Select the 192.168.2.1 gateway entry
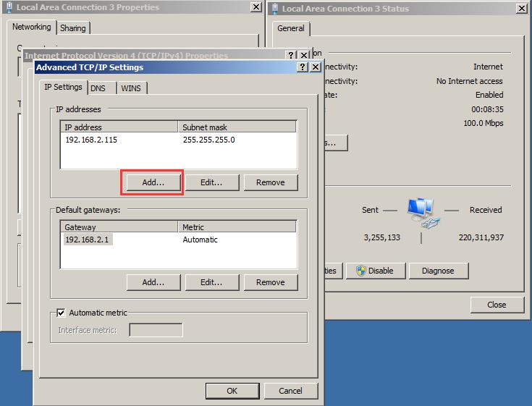 [87, 240]
